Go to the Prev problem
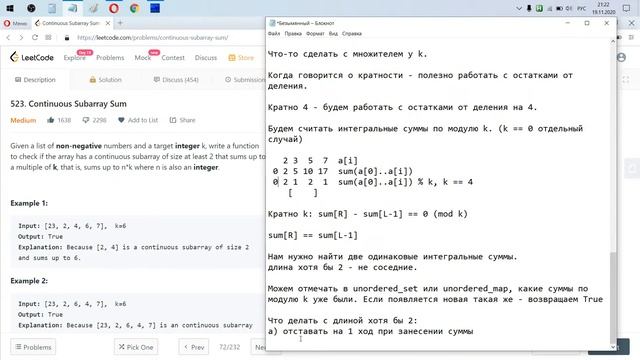This screenshot has height=360, width=640. [194, 347]
